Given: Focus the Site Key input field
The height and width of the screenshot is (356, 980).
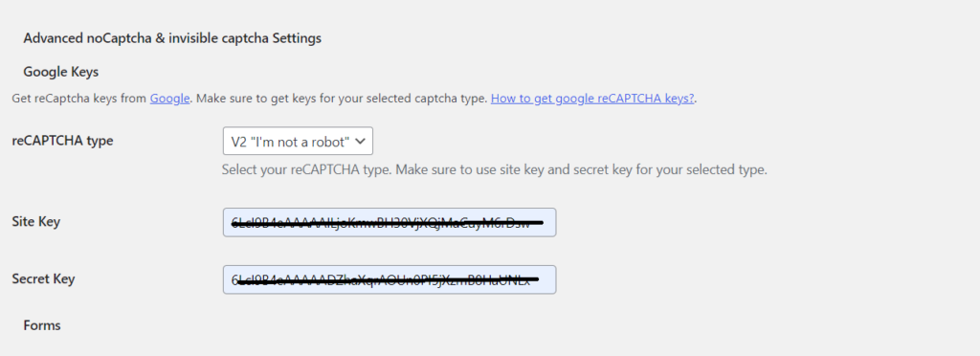Looking at the screenshot, I should coord(390,222).
